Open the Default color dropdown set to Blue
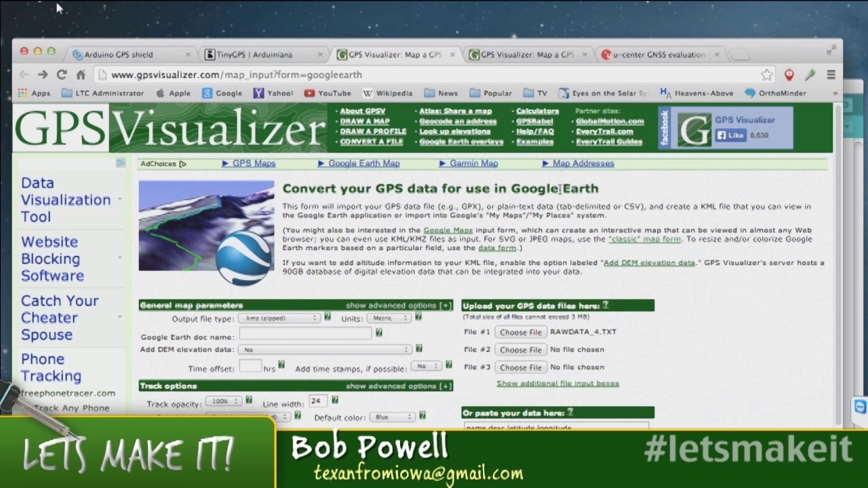The image size is (868, 488). [393, 417]
